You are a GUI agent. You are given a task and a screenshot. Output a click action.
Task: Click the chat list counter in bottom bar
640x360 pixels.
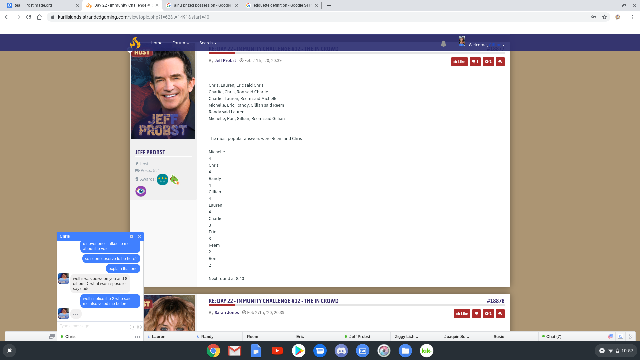point(553,337)
